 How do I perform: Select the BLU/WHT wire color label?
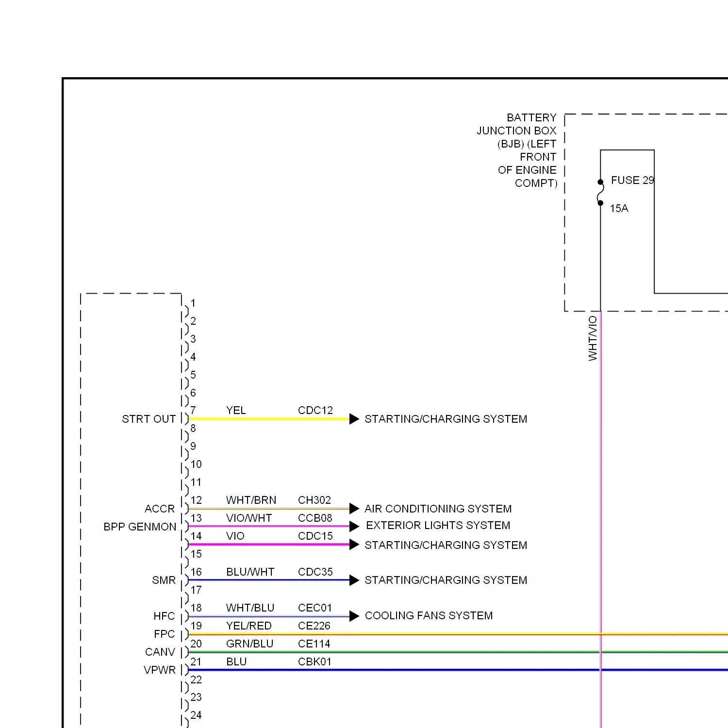pos(250,572)
